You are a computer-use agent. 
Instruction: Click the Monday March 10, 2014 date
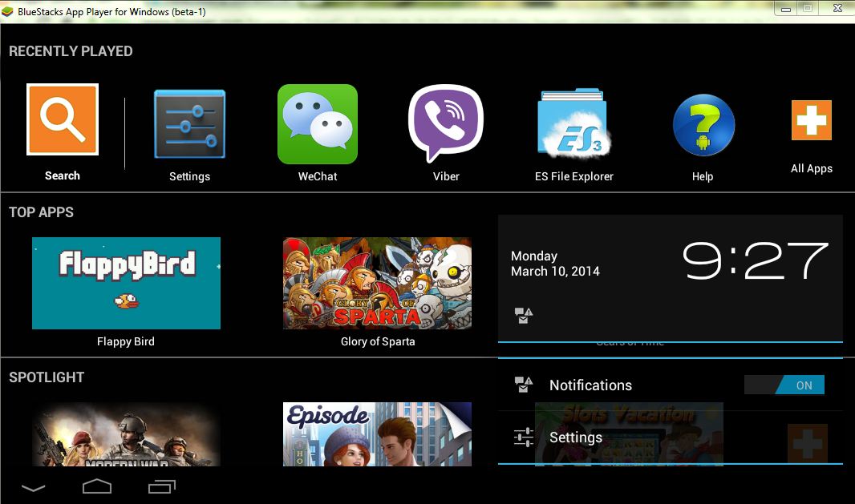point(555,264)
